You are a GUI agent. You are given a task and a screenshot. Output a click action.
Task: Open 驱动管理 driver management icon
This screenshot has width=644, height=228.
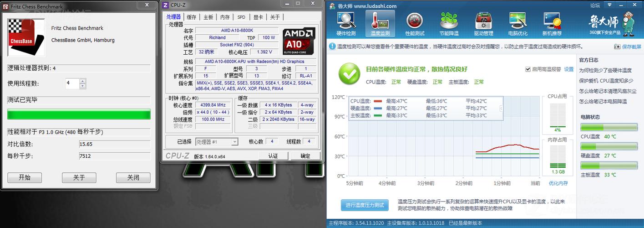(x=483, y=24)
